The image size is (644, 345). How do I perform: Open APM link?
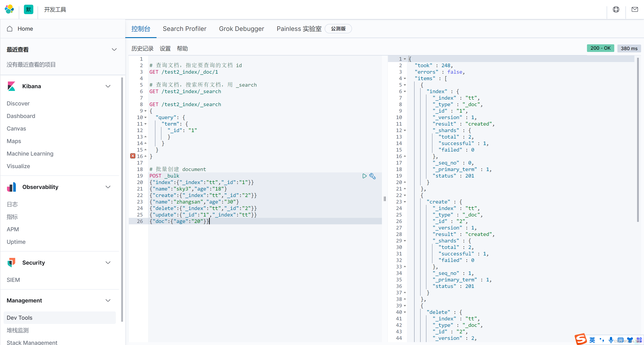tap(13, 229)
